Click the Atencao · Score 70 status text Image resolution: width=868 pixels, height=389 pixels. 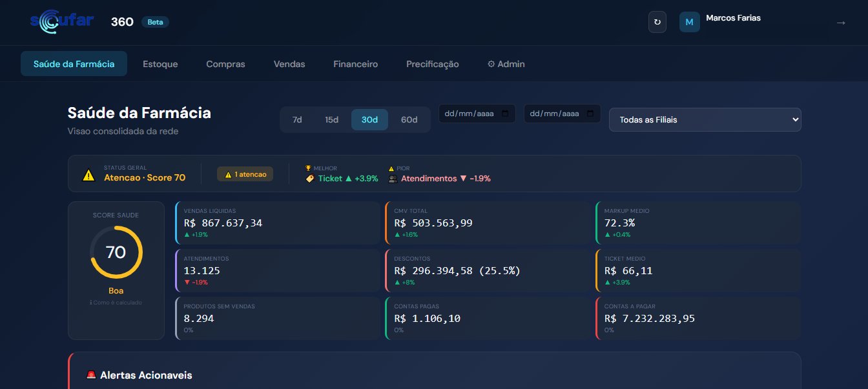(x=145, y=177)
